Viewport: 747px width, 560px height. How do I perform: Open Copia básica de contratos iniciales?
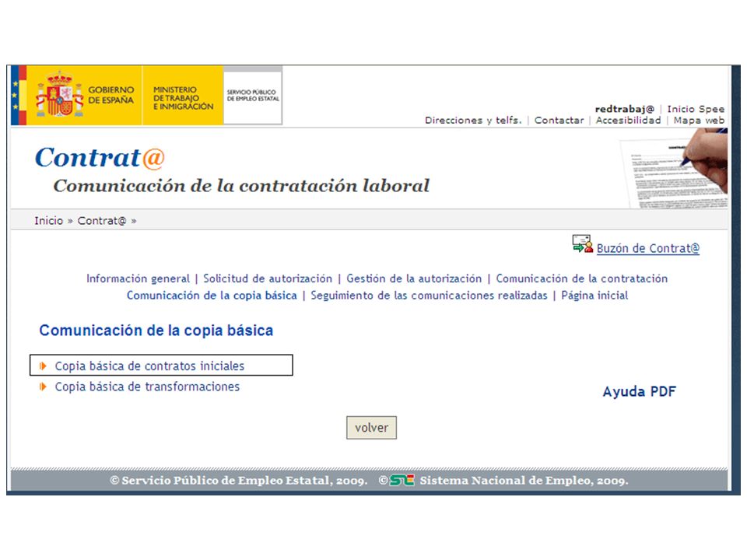(x=149, y=366)
